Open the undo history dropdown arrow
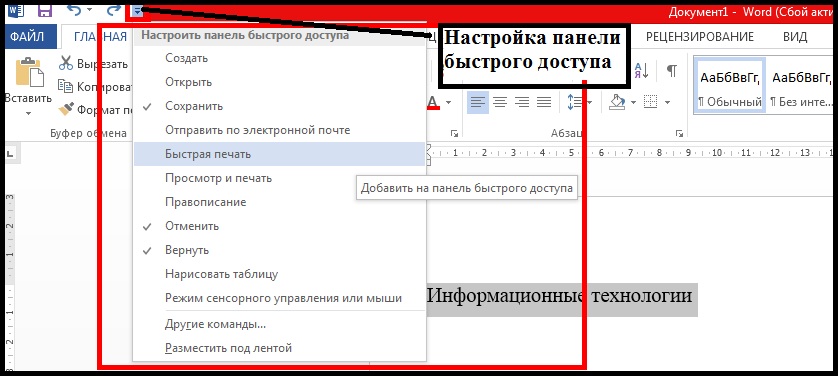Image resolution: width=838 pixels, height=376 pixels. (89, 11)
